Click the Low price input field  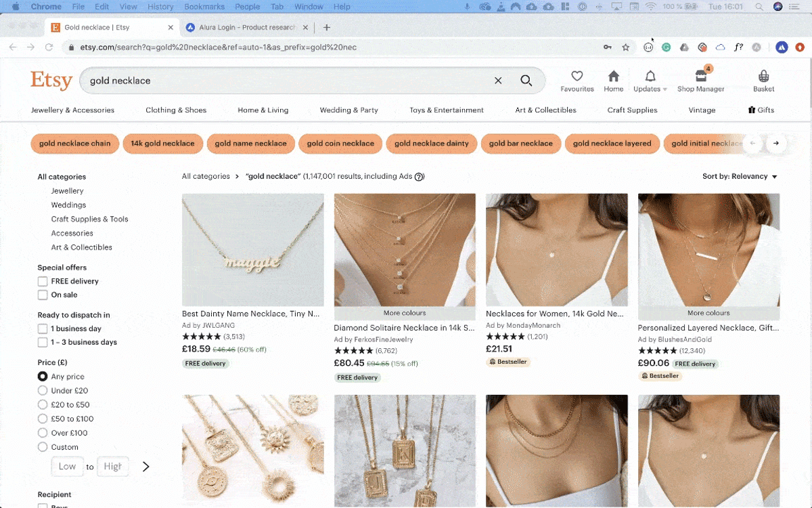(67, 466)
